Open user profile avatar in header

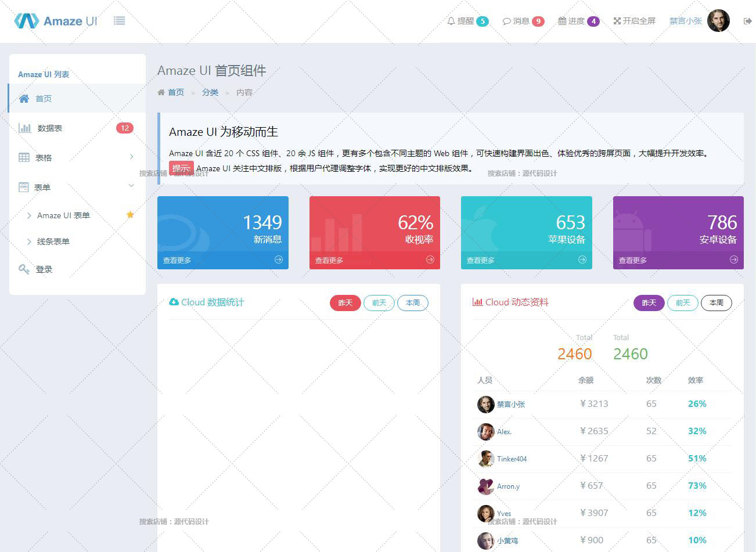pos(718,21)
